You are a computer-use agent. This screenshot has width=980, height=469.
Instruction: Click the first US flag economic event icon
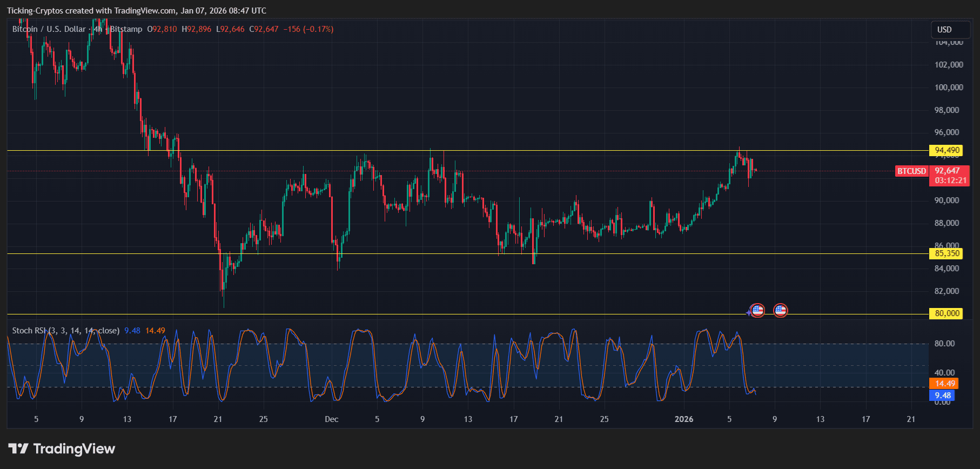coord(757,311)
